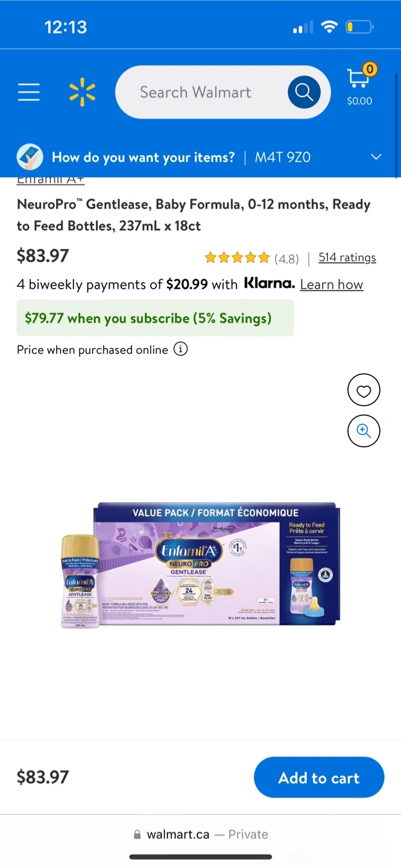The height and width of the screenshot is (868, 401).
Task: Open the How do you want your items banner
Action: (x=200, y=157)
